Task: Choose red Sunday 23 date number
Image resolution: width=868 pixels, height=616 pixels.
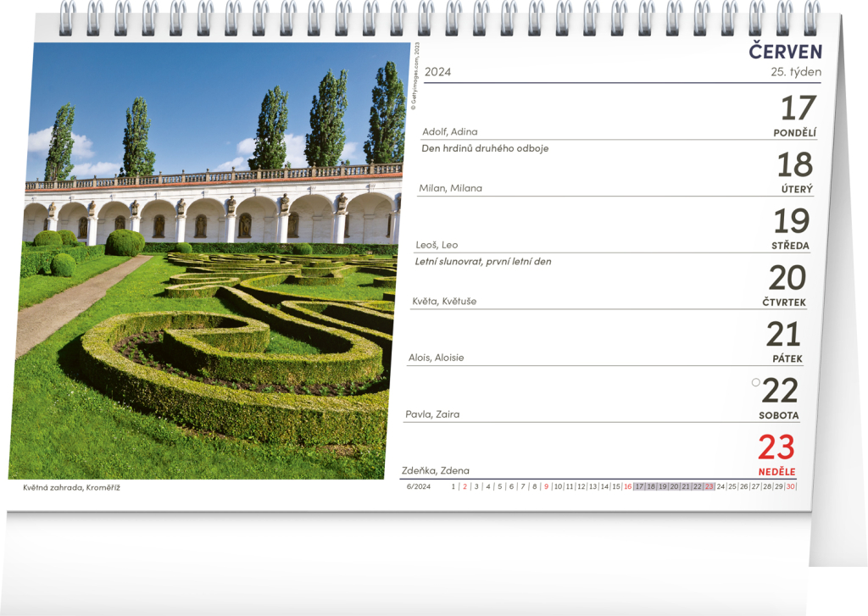Action: tap(776, 447)
